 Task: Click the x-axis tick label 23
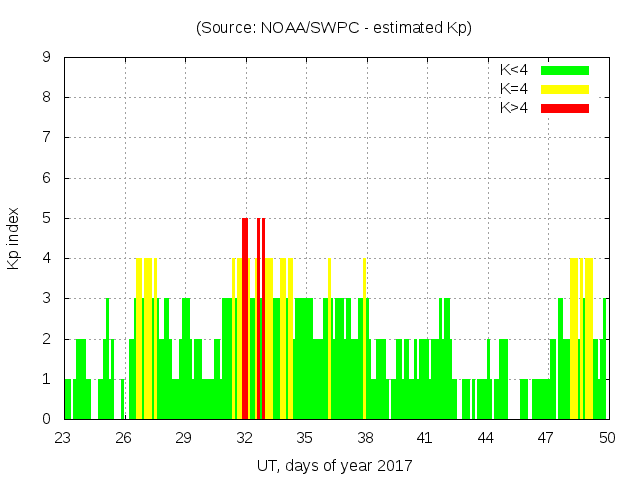click(x=64, y=438)
